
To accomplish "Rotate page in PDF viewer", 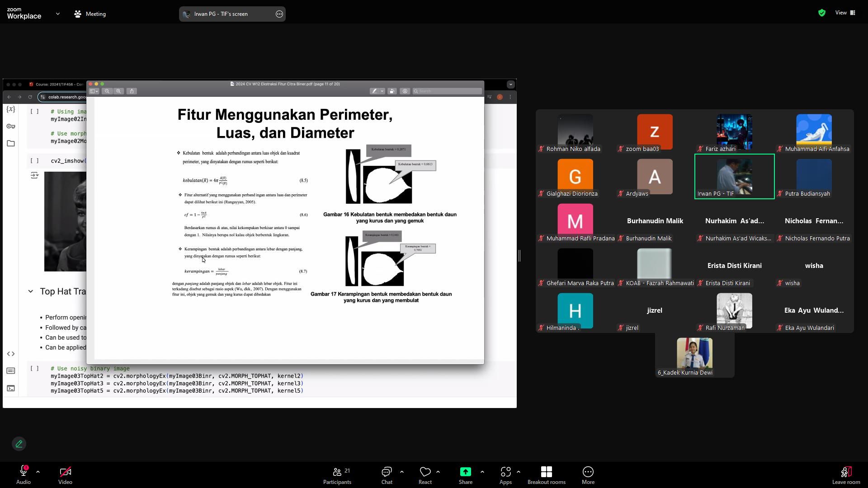I will 392,91.
